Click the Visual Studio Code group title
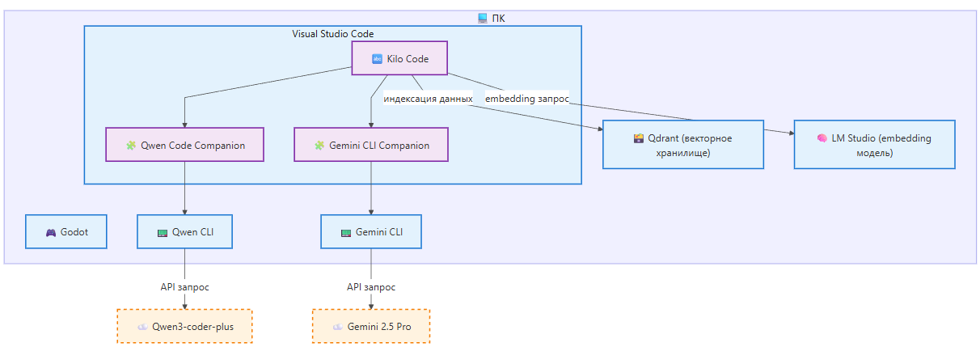 pos(333,33)
